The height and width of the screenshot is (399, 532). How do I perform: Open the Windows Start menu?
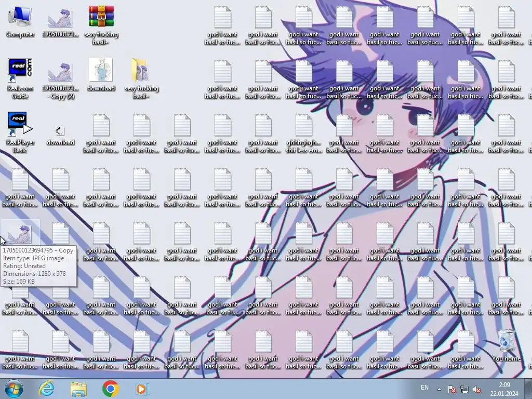point(14,389)
